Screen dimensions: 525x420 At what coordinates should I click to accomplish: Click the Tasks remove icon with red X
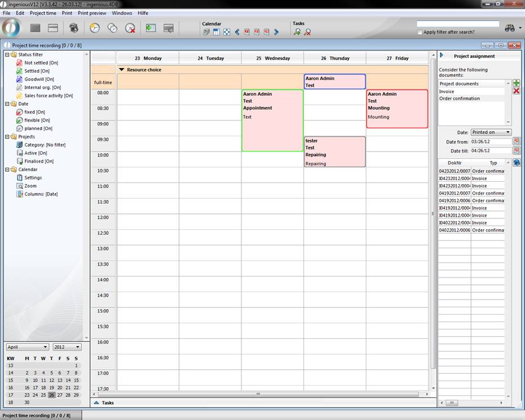click(x=307, y=32)
